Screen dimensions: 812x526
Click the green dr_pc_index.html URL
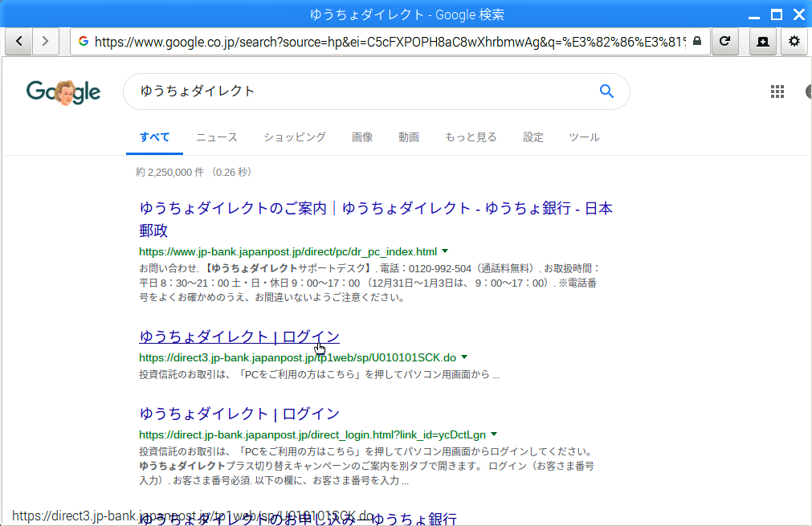click(288, 252)
